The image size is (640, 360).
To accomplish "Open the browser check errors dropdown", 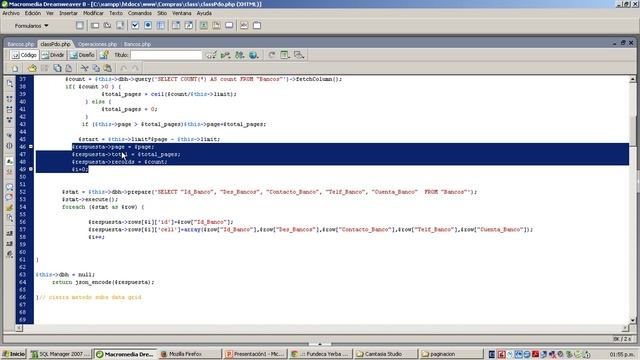I will [211, 55].
